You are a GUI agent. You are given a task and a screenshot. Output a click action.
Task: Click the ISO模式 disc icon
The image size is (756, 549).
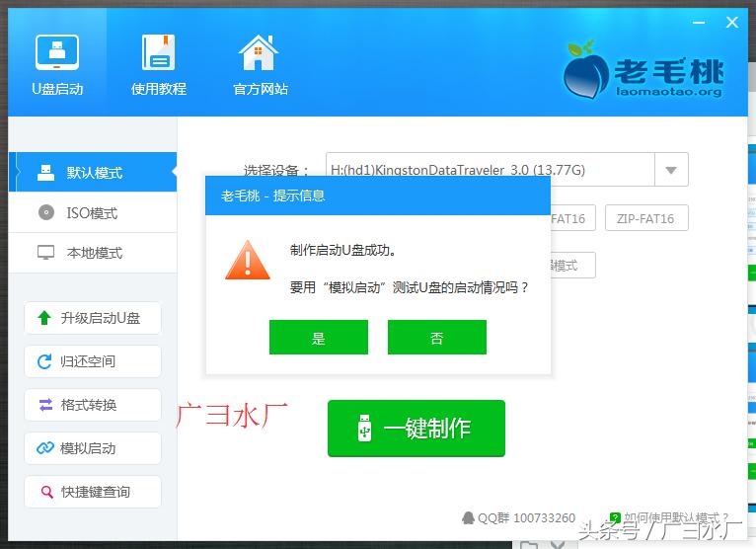pyautogui.click(x=46, y=212)
